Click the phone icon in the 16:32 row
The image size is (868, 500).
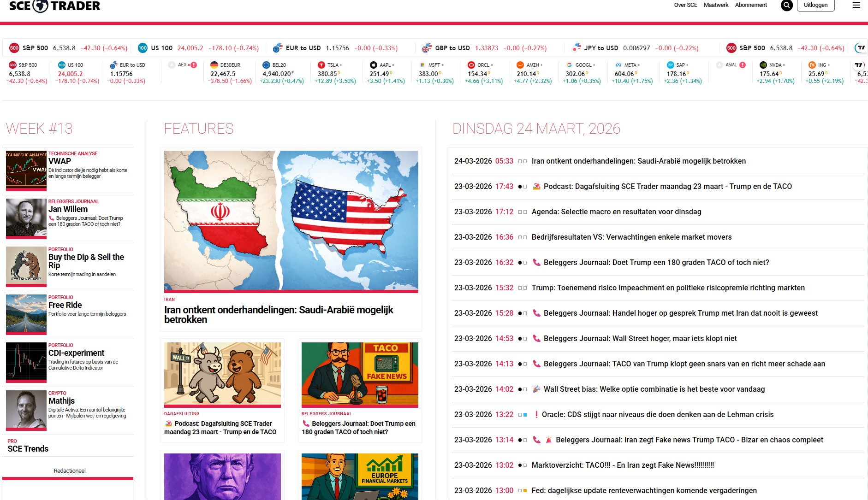(536, 263)
